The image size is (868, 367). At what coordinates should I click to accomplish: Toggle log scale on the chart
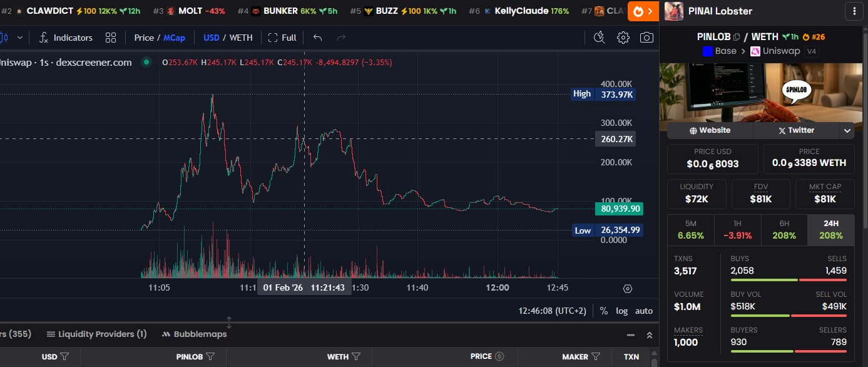pos(621,311)
